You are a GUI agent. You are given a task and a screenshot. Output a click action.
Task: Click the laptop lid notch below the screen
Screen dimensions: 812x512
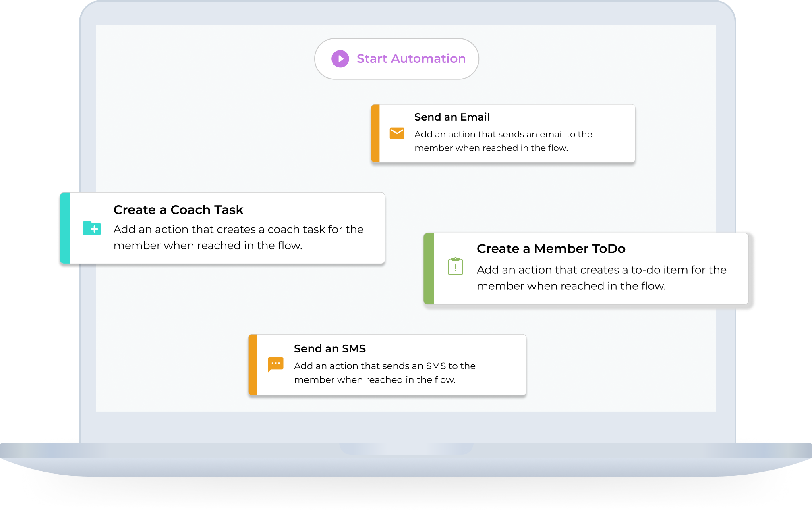[x=406, y=449]
